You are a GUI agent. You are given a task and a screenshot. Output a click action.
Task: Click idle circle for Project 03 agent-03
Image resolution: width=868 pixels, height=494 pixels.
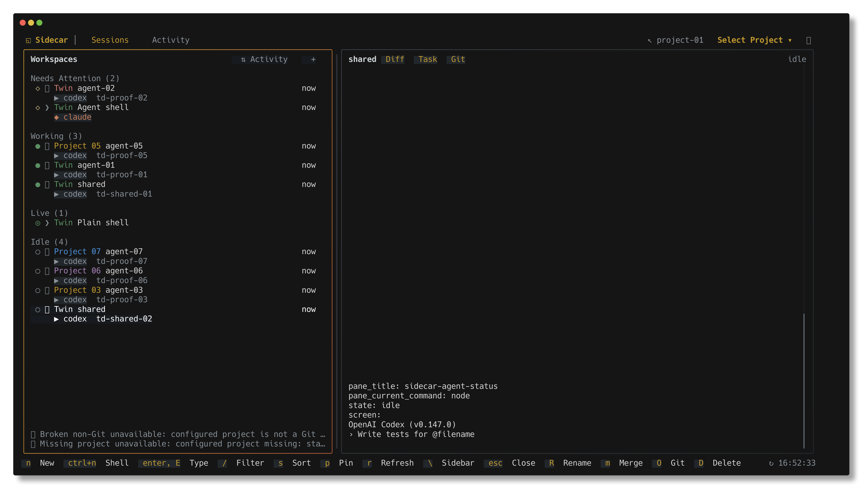tap(38, 291)
